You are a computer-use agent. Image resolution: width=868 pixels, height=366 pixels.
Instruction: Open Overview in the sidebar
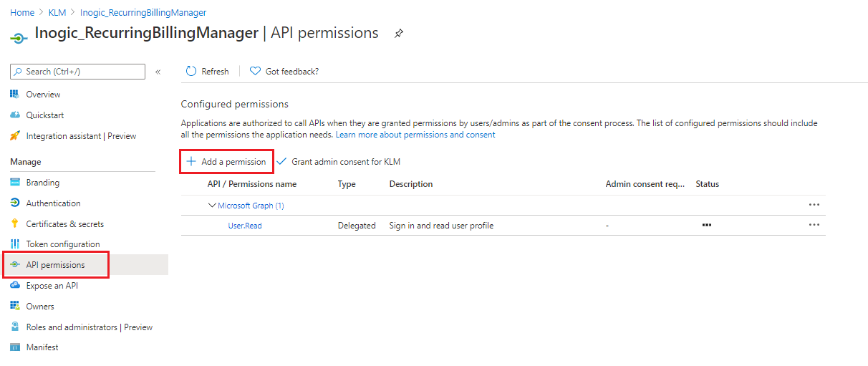[44, 95]
